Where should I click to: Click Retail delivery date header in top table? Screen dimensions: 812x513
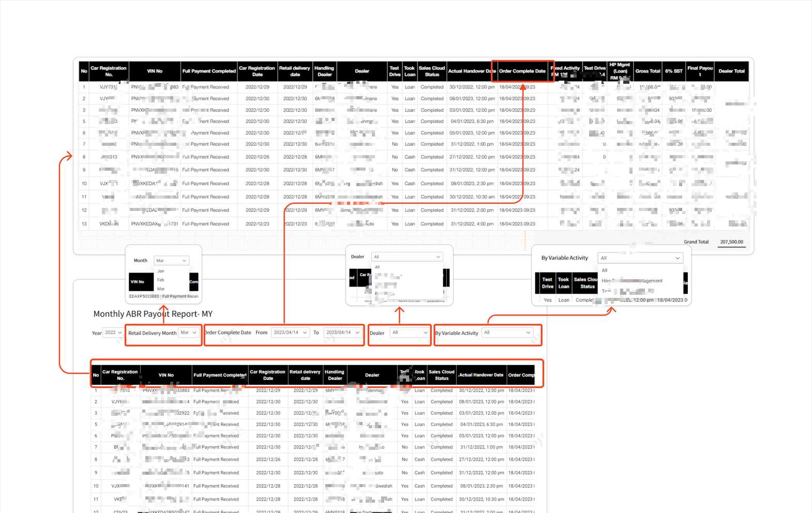295,71
